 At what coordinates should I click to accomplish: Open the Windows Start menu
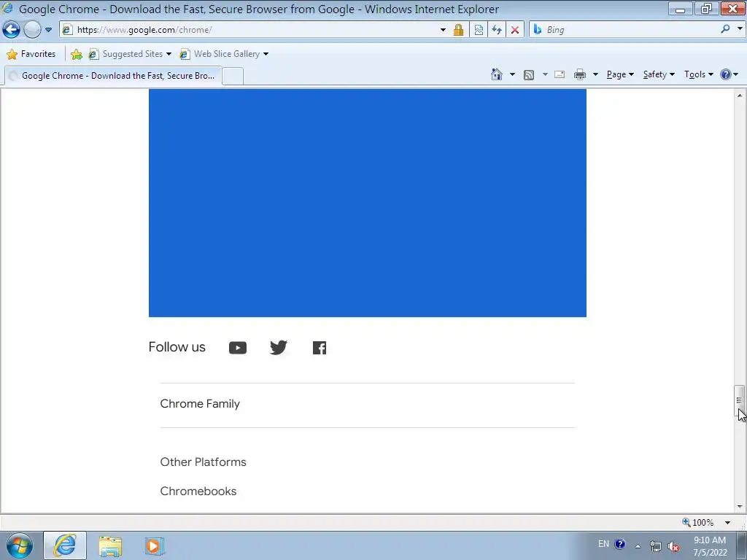tap(20, 545)
